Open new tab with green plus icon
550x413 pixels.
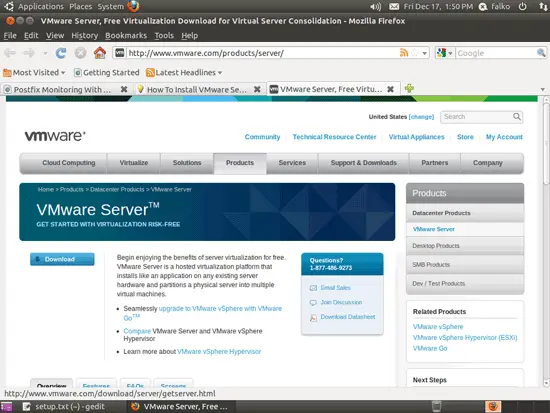coord(409,88)
